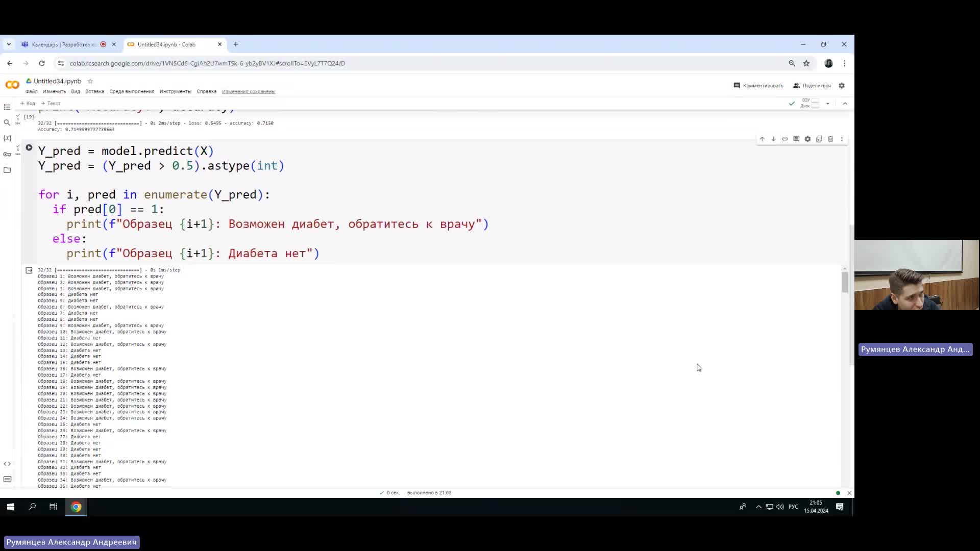
Task: Click the browser address bar URL
Action: pos(207,63)
